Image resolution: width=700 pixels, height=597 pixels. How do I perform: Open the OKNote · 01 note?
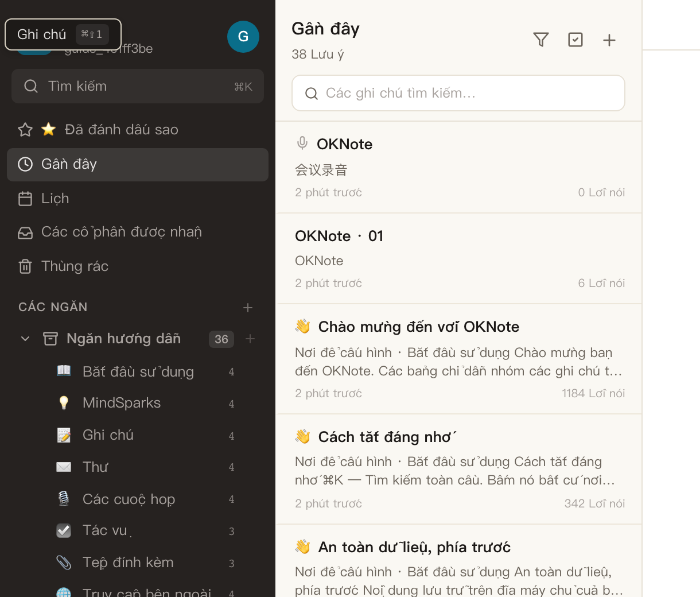[x=458, y=258]
